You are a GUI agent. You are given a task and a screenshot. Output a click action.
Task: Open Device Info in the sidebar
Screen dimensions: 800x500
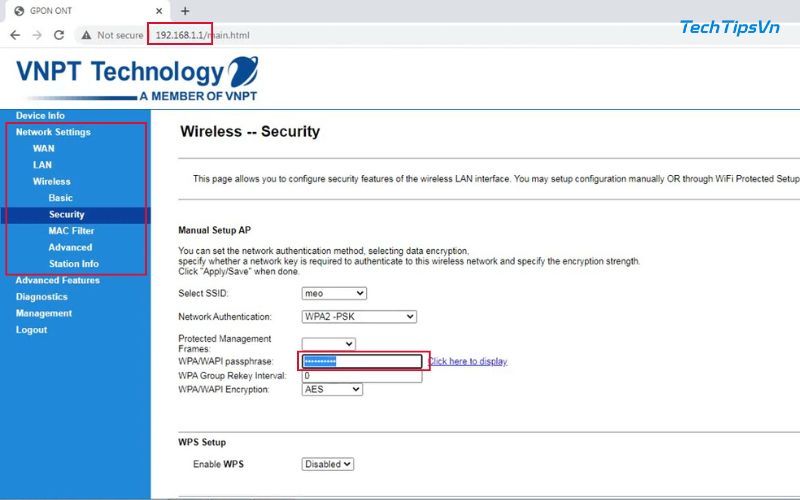coord(40,115)
